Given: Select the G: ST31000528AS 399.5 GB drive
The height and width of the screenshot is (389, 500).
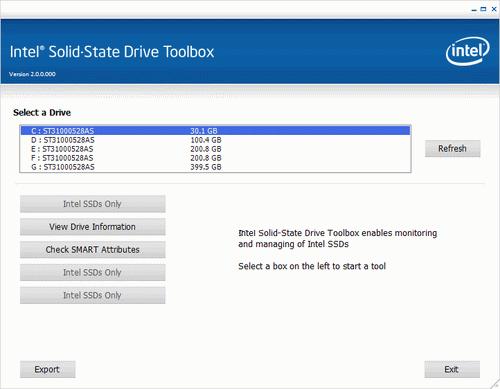Looking at the screenshot, I should (215, 167).
